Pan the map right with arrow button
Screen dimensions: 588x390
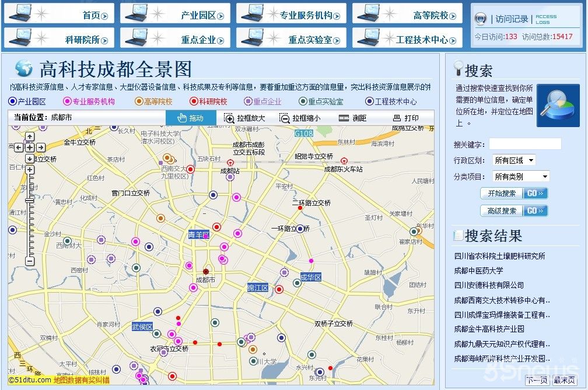pyautogui.click(x=41, y=147)
